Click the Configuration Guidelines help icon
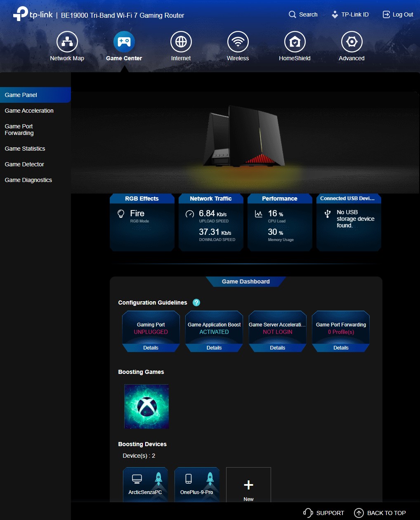 (x=196, y=303)
